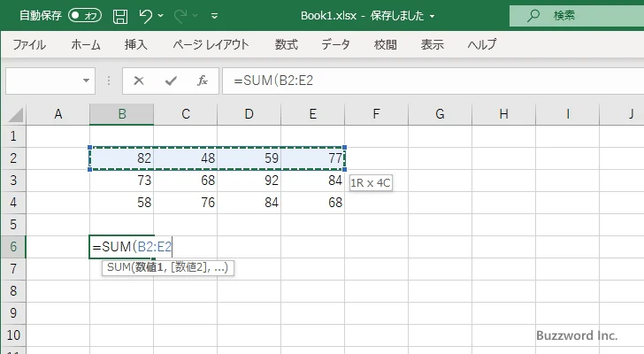This screenshot has height=354, width=644.
Task: Open the ファイル tab
Action: (x=29, y=44)
